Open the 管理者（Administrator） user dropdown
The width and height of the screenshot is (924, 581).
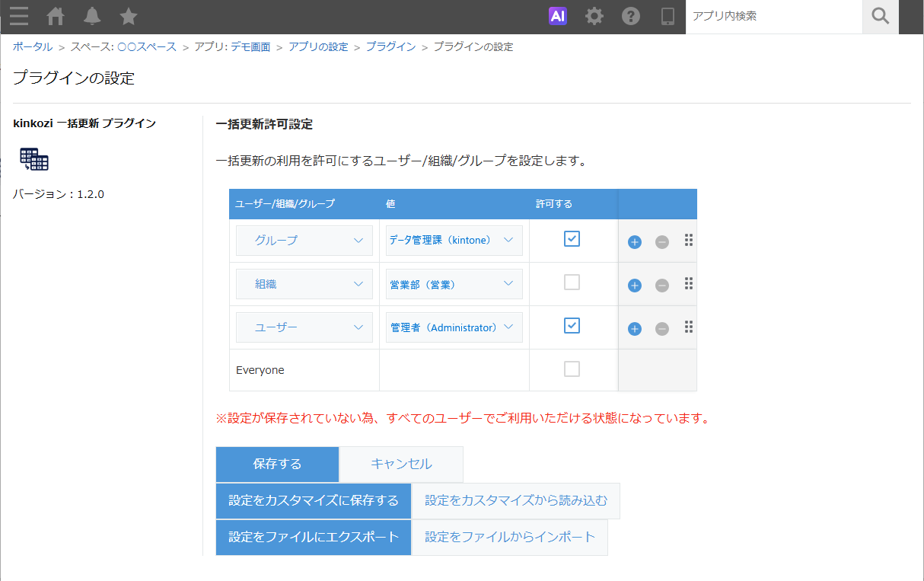[x=454, y=327]
